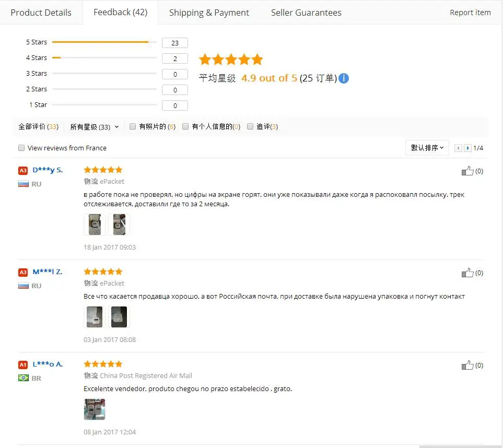Go to previous review page arrow
This screenshot has height=448, width=503.
[458, 148]
